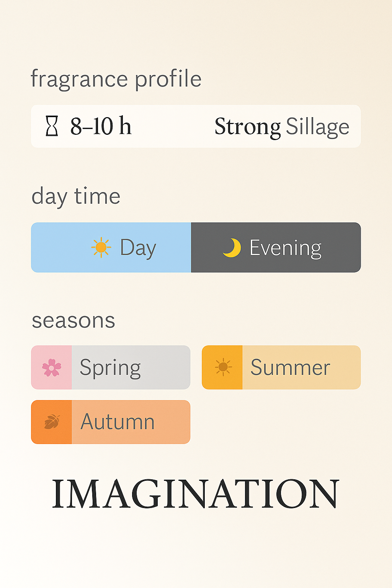The height and width of the screenshot is (588, 392).
Task: Click the IMAGINATION fragrance title
Action: [196, 494]
